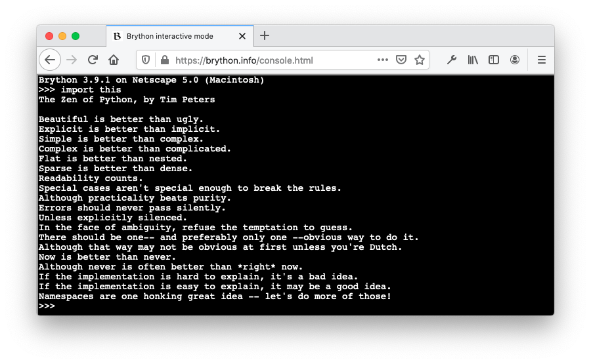
Task: Close the Brython interactive mode tab
Action: [242, 36]
